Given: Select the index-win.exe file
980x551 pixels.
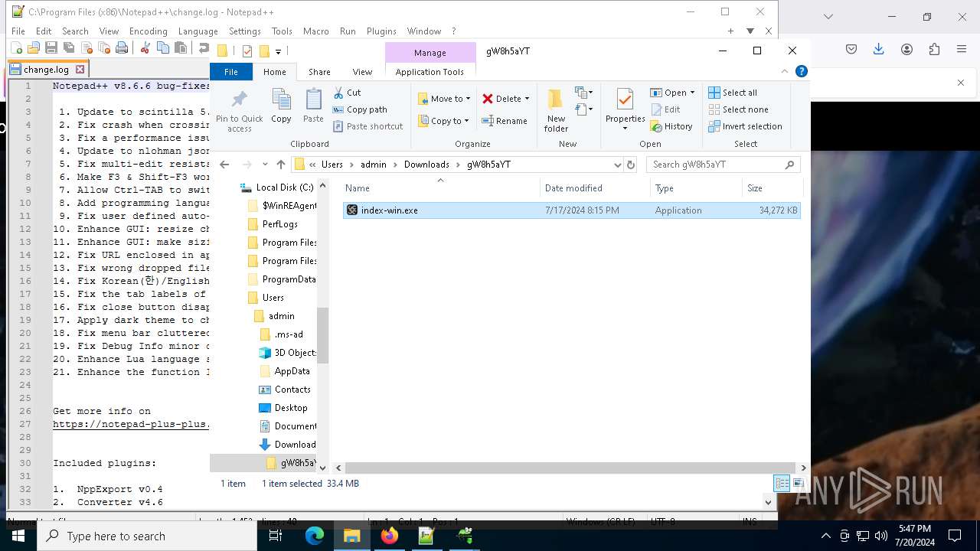Looking at the screenshot, I should point(572,210).
